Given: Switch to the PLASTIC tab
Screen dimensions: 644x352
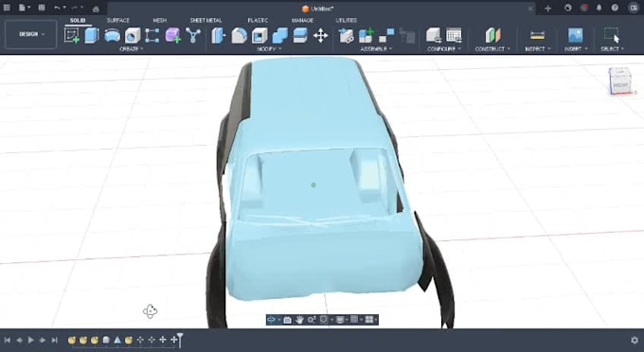Looking at the screenshot, I should (258, 20).
